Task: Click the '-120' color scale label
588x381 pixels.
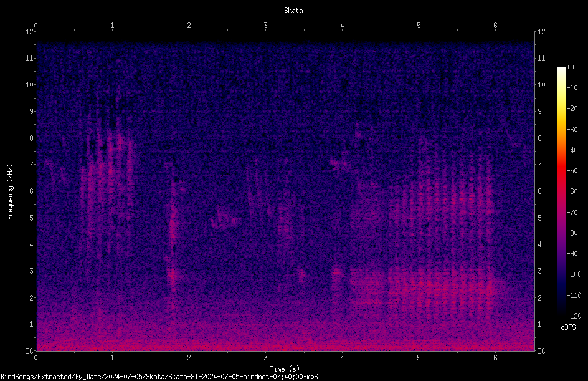Action: tap(574, 316)
